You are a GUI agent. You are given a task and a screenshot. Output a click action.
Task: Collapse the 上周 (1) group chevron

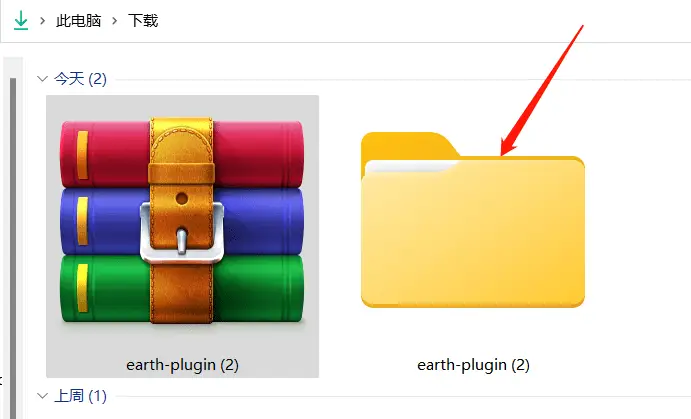[x=42, y=396]
